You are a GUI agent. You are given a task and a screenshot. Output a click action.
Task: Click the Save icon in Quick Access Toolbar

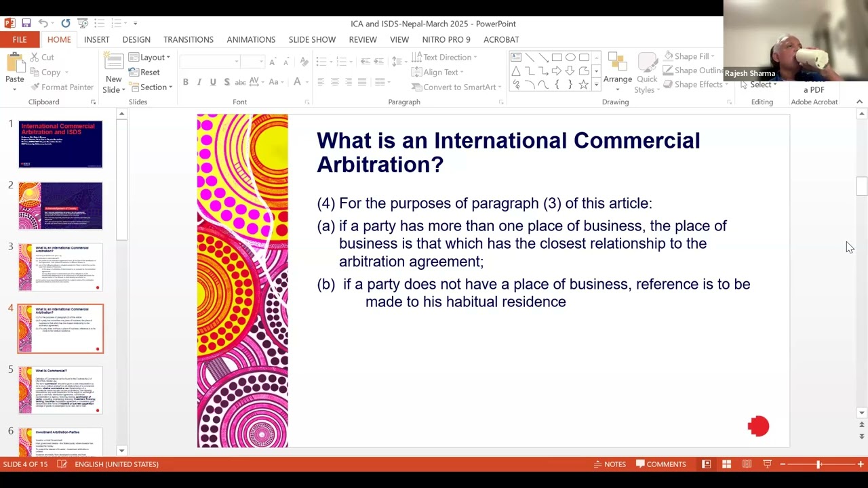point(26,23)
